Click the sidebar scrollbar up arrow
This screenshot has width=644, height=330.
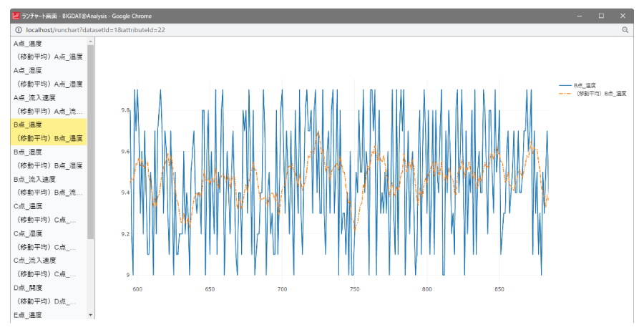(x=91, y=42)
